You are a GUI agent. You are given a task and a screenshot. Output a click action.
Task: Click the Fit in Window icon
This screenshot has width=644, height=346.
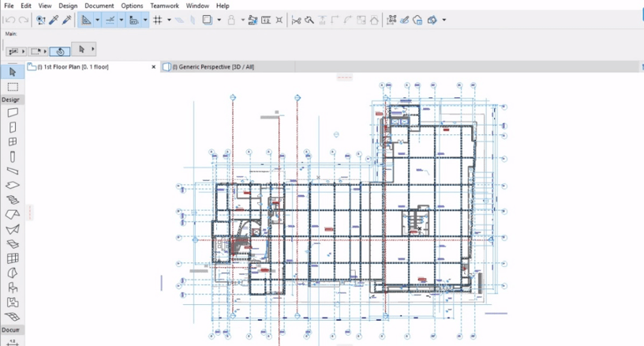click(279, 20)
